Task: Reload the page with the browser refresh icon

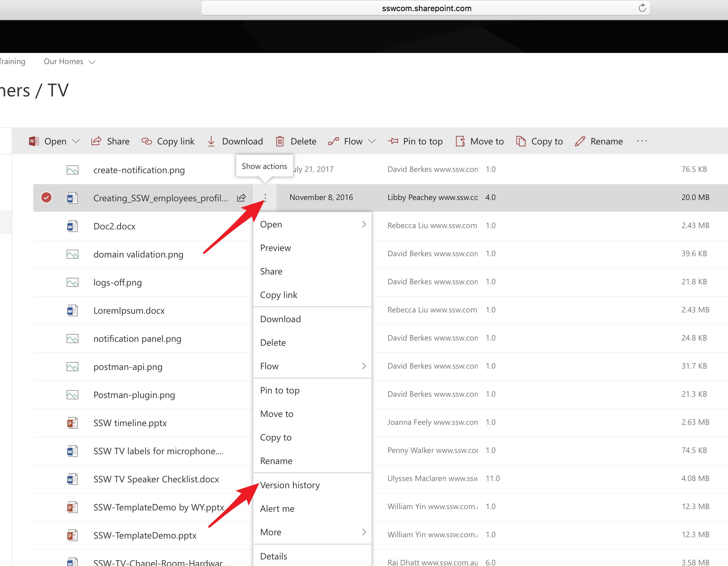Action: click(x=642, y=8)
